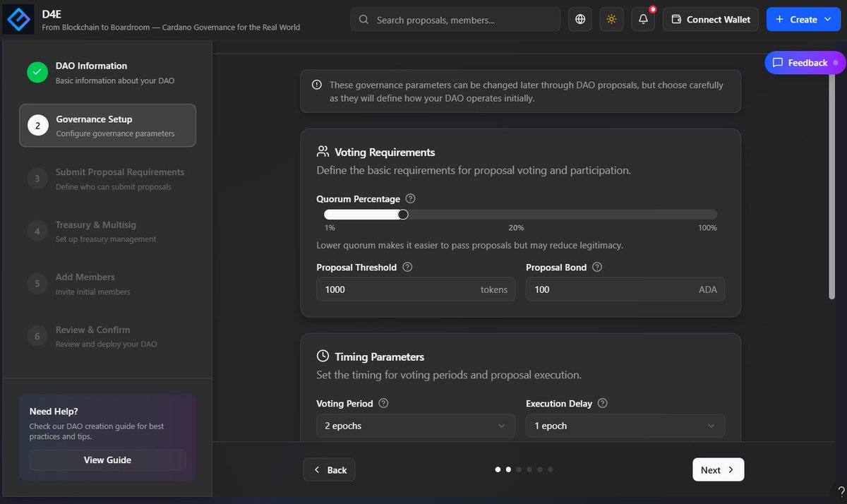Click the last progress dot
Viewport: 847px width, 504px height.
tap(551, 469)
